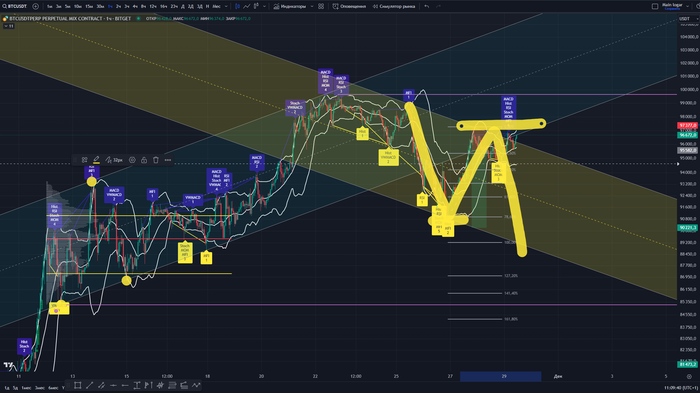Switch to the Мес timeframe
Viewport: 700px width, 393px height.
click(x=216, y=6)
